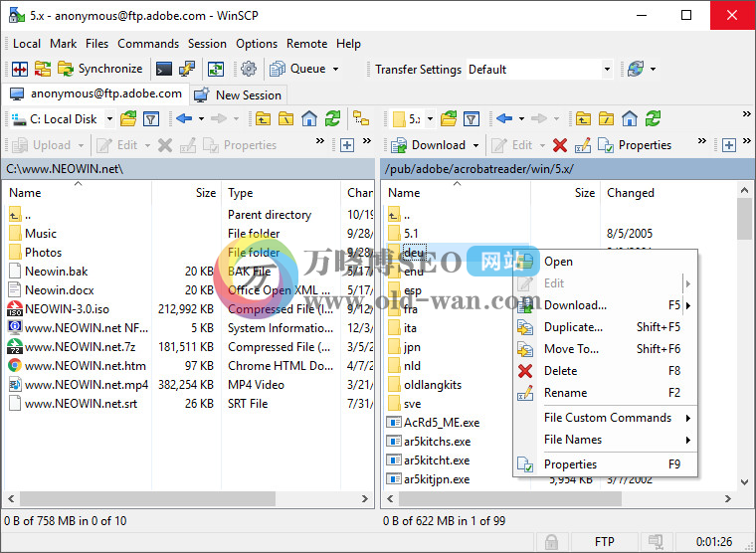Choose Move To... from the context menu
The height and width of the screenshot is (553, 756).
pyautogui.click(x=605, y=348)
